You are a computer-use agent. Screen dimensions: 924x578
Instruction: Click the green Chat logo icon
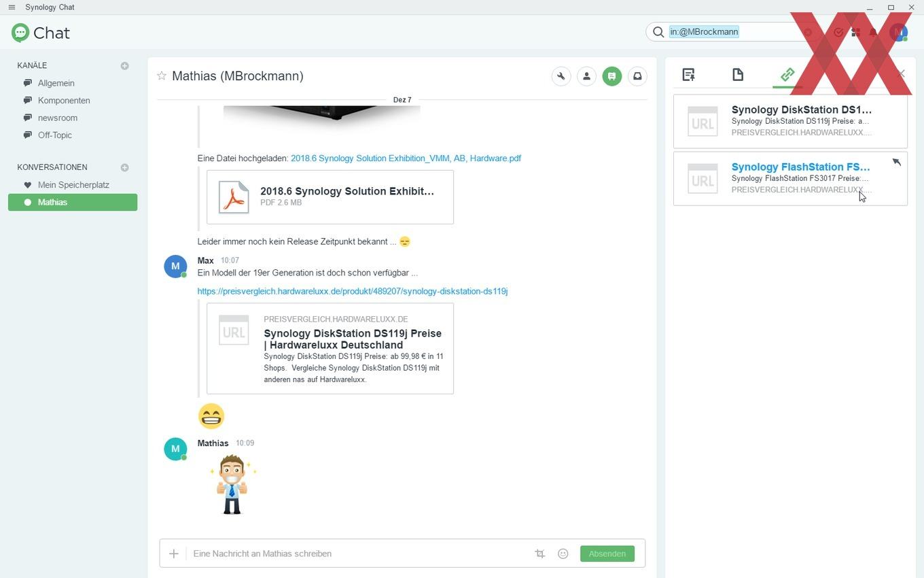(20, 33)
